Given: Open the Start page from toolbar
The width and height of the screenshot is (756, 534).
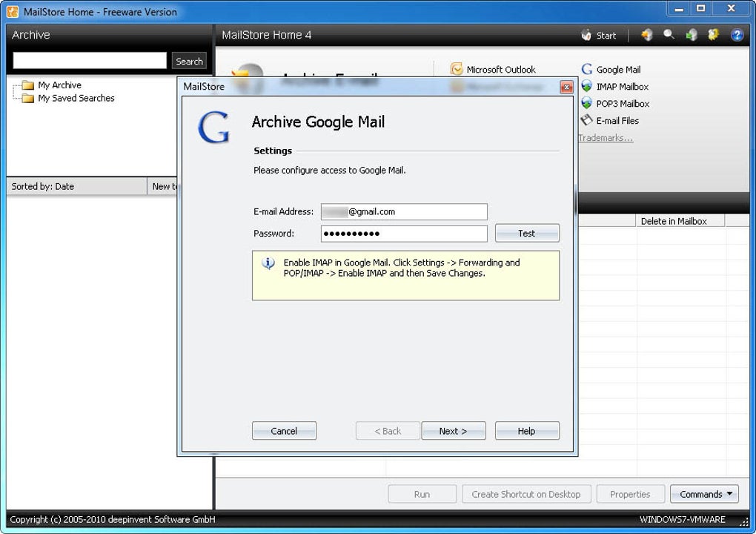Looking at the screenshot, I should pyautogui.click(x=599, y=35).
